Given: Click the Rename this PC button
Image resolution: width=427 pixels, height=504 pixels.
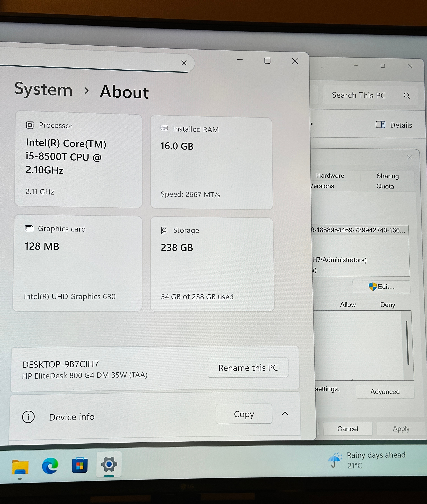Looking at the screenshot, I should [x=248, y=368].
